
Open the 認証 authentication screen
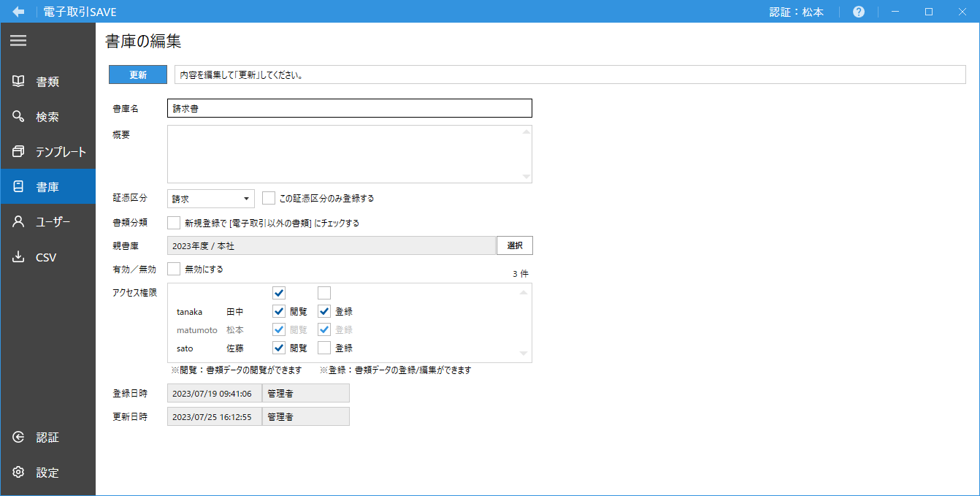(x=47, y=437)
